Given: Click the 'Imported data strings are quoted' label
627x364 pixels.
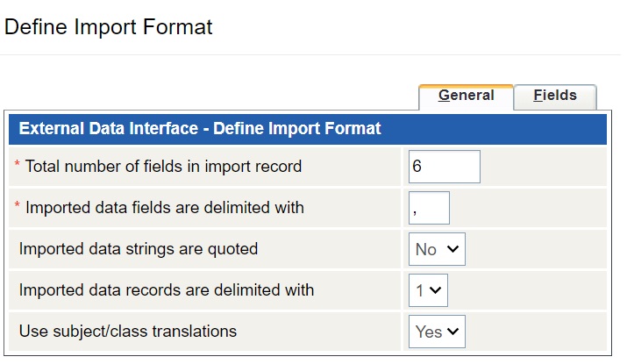Looking at the screenshot, I should 139,249.
